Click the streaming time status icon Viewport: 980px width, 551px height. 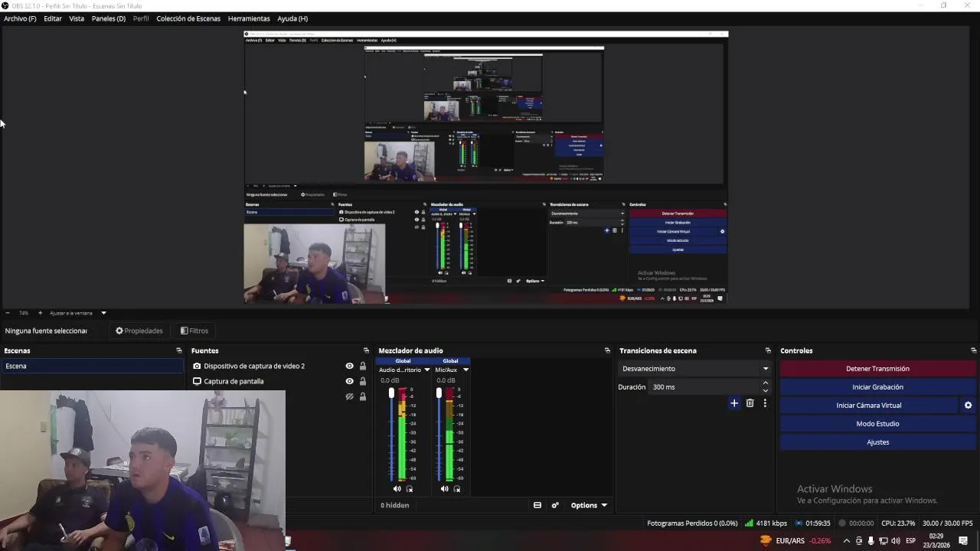[799, 523]
